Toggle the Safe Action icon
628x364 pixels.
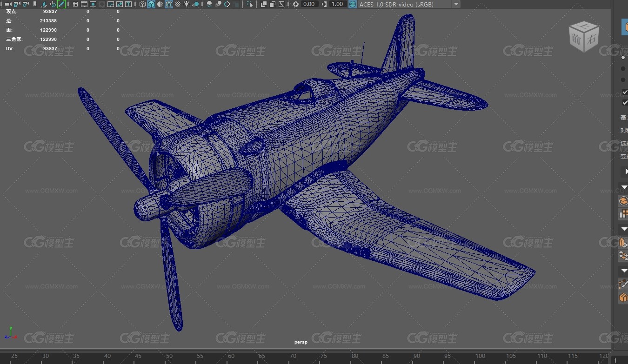click(120, 4)
